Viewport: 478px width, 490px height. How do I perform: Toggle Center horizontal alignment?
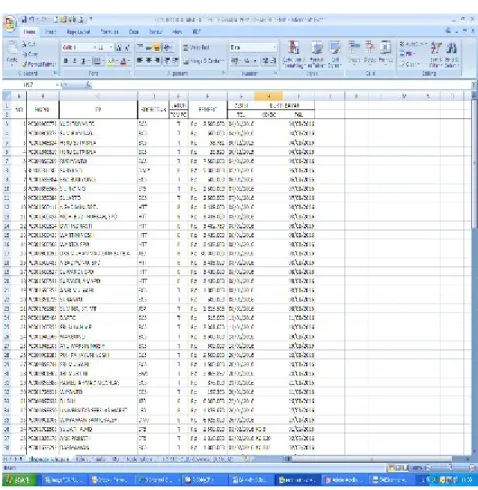coord(148,61)
